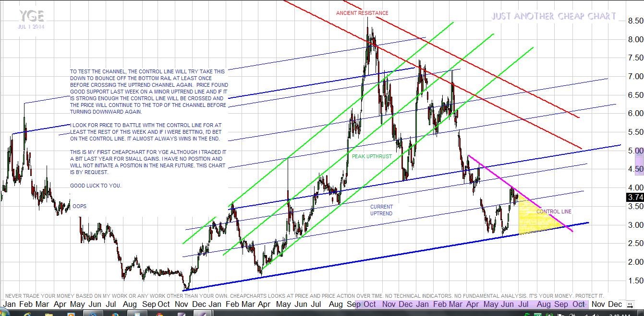Open Windows Media Player from taskbar
644x316 pixels.
[71, 314]
